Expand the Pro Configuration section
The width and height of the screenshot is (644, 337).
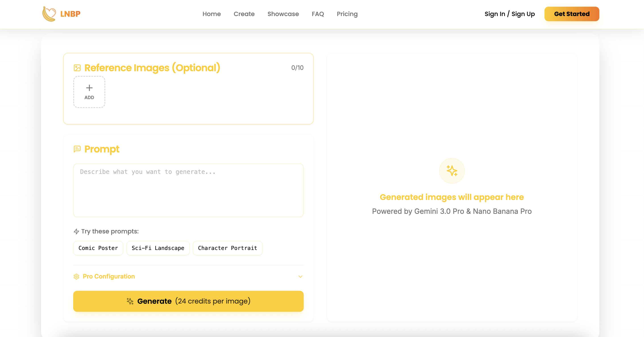(109, 277)
